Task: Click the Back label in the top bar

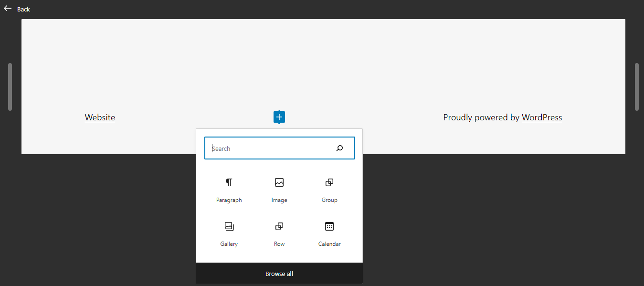Action: [x=23, y=9]
